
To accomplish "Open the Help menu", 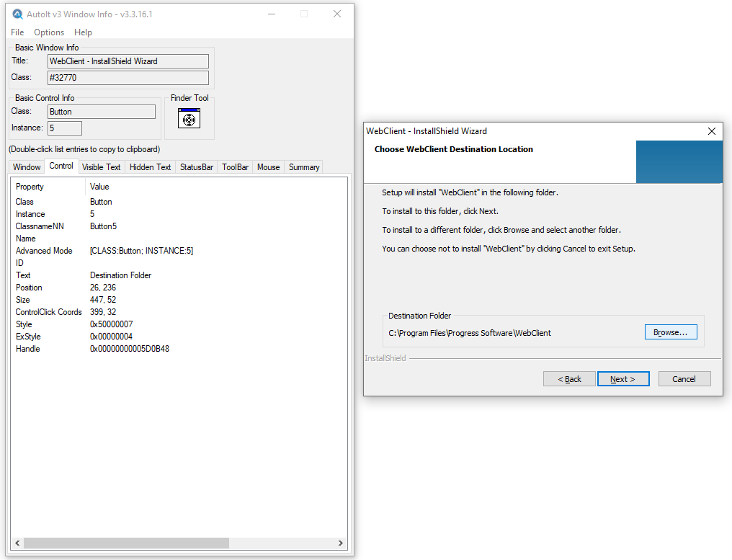I will tap(83, 32).
